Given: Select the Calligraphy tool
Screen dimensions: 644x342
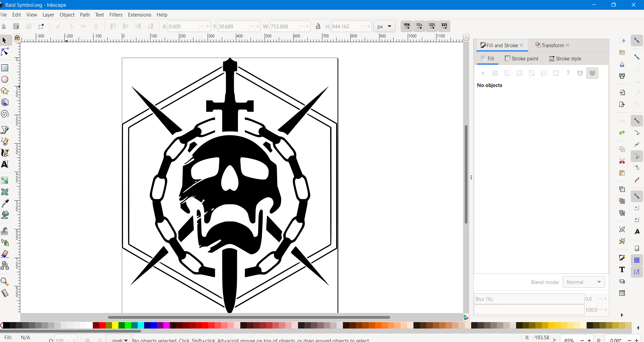Looking at the screenshot, I should [5, 153].
